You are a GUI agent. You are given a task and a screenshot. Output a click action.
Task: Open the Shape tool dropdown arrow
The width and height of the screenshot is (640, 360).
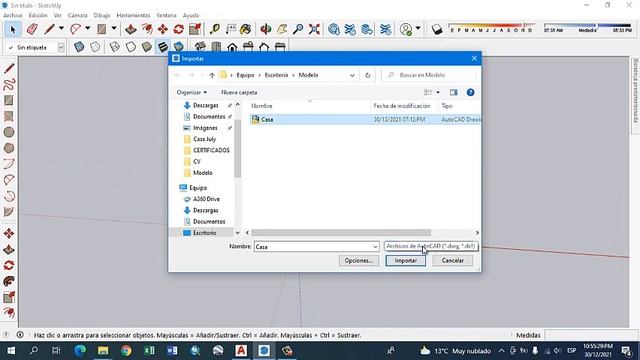114,29
